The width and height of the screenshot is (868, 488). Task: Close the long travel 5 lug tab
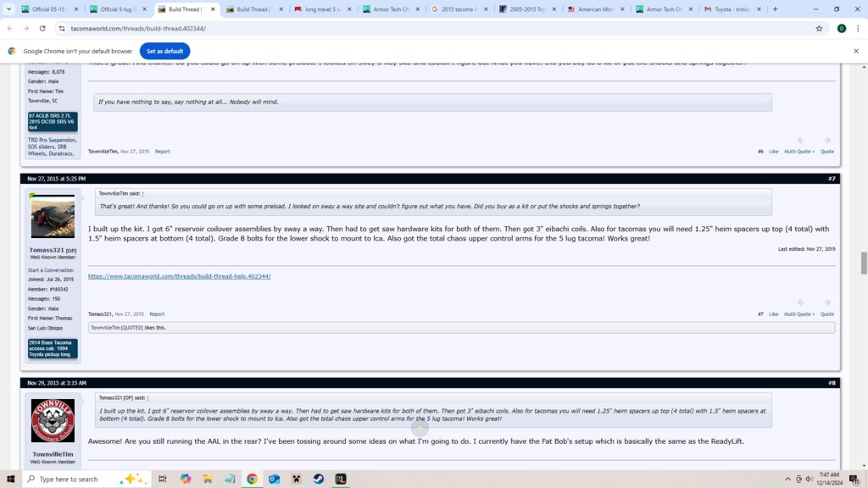(x=349, y=8)
